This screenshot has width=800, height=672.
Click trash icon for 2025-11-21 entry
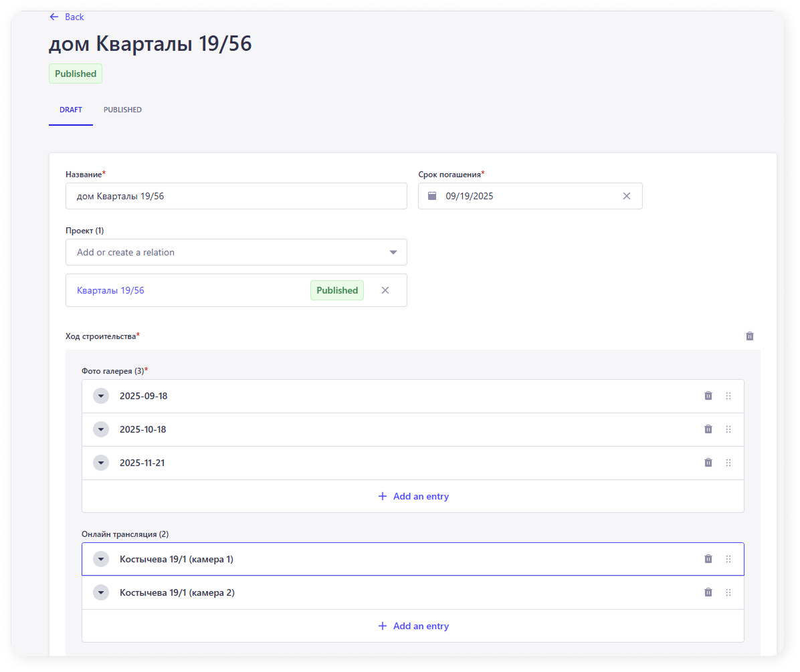pos(708,463)
